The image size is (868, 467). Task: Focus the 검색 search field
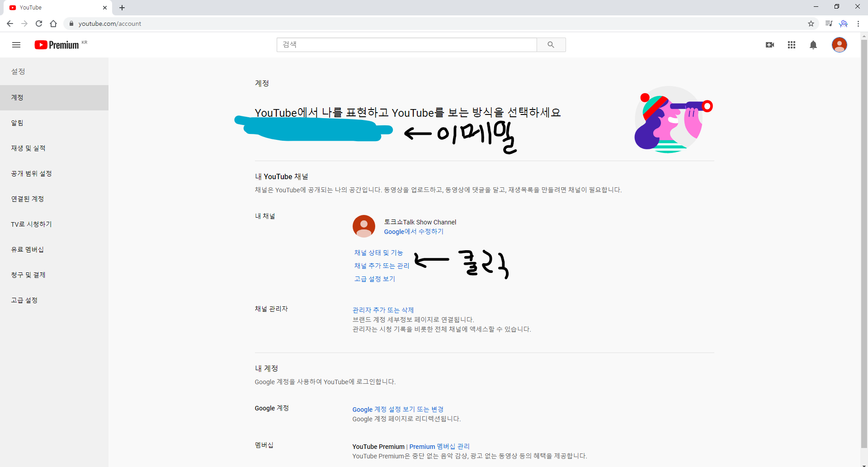[407, 45]
